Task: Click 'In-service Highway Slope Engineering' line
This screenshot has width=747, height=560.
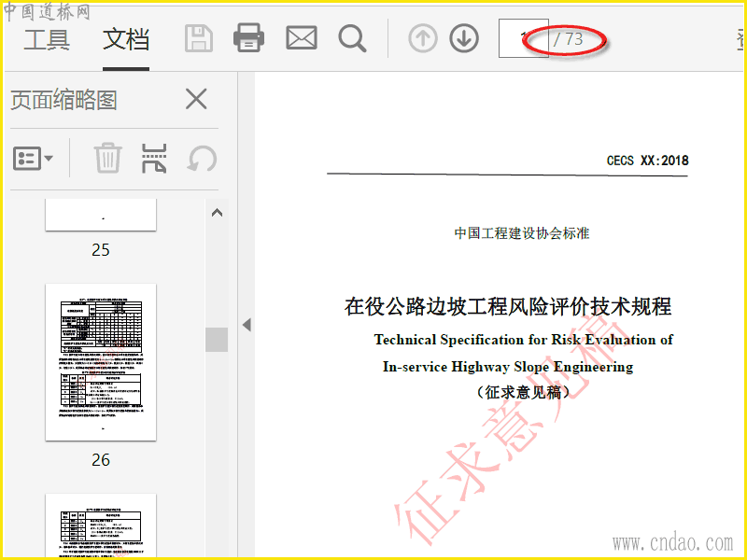Action: pos(508,367)
